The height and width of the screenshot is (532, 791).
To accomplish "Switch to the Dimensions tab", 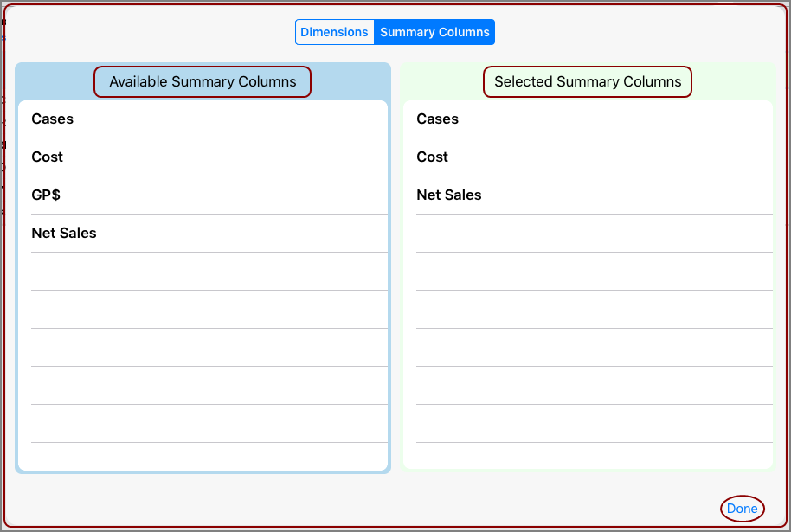I will [x=335, y=32].
